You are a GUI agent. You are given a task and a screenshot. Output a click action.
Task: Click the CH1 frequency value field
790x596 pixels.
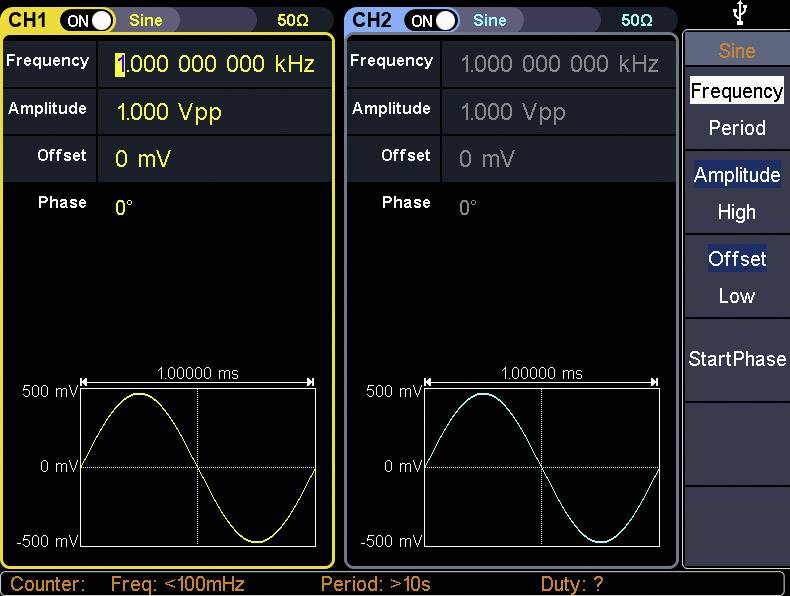[x=215, y=65]
